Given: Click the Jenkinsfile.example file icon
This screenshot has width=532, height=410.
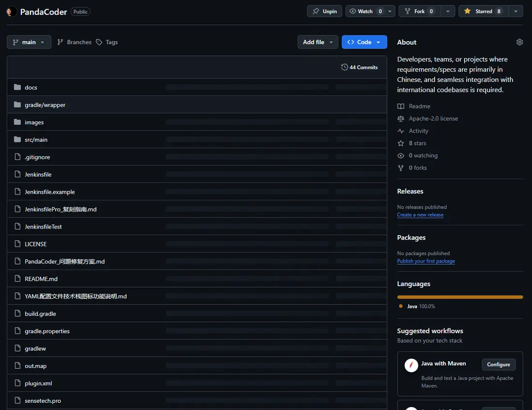Looking at the screenshot, I should coord(17,192).
